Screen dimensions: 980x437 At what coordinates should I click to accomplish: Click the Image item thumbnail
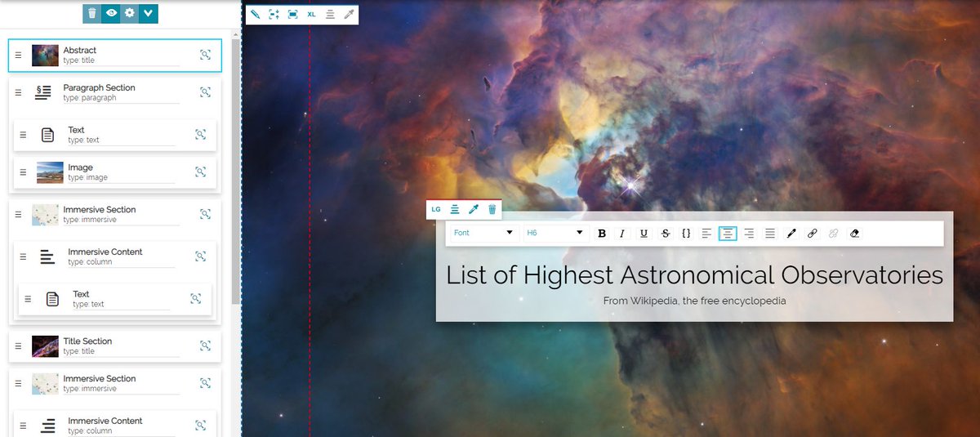pos(50,172)
